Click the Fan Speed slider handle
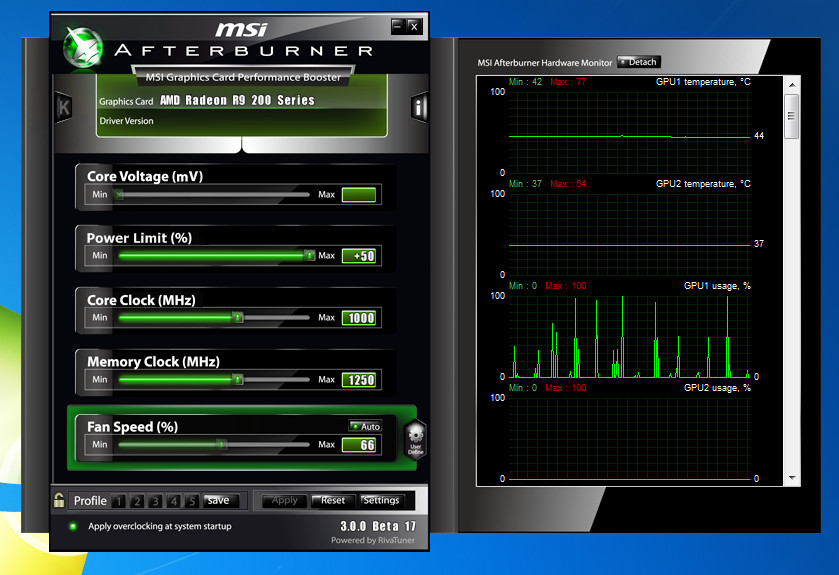This screenshot has height=575, width=839. point(221,444)
